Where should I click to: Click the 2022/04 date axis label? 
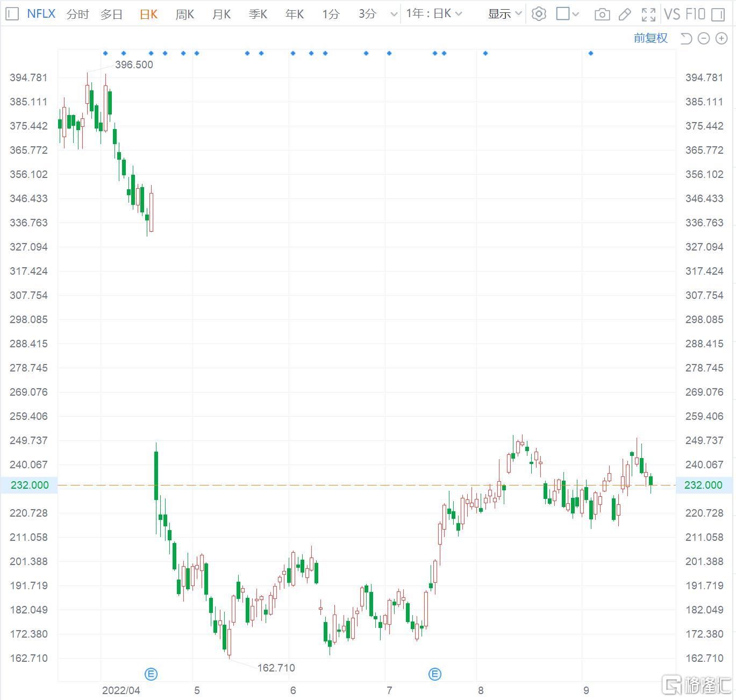121,690
